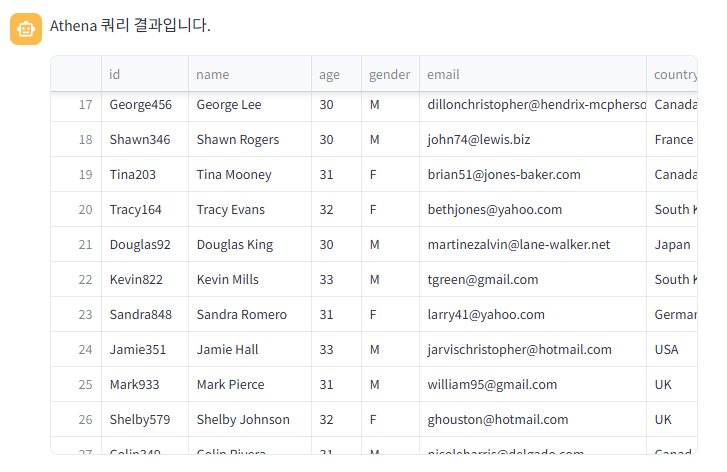Select the brian51@jones-baker.com email cell
Image resolution: width=727 pixels, height=472 pixels.
pyautogui.click(x=533, y=174)
